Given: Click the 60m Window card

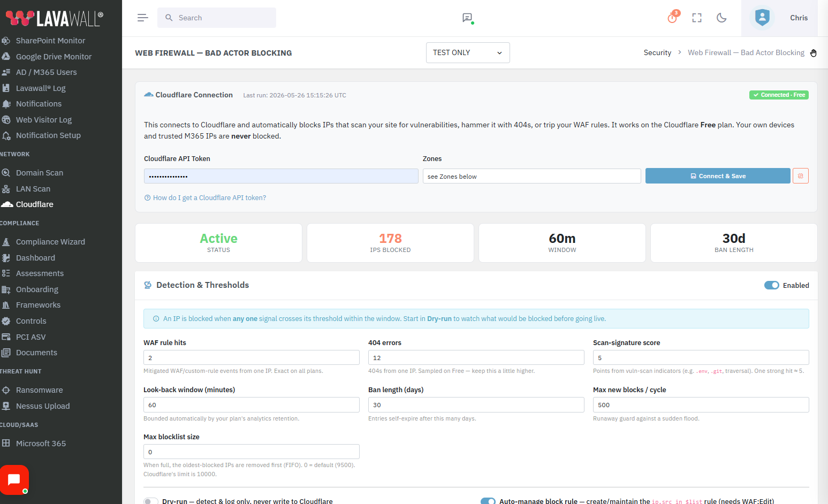Looking at the screenshot, I should [x=562, y=243].
